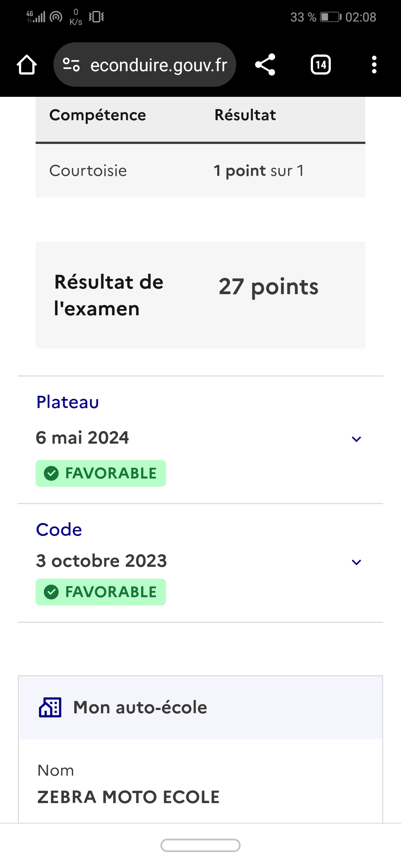This screenshot has height=868, width=401.
Task: Open the tab switcher showing 14 tabs
Action: (x=320, y=65)
